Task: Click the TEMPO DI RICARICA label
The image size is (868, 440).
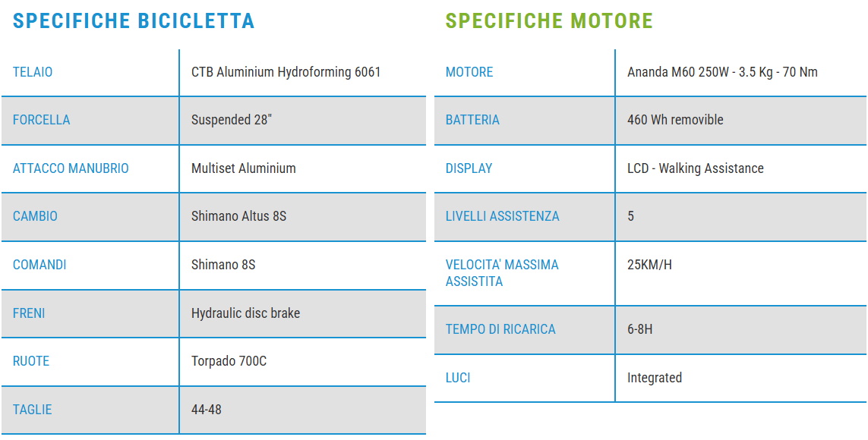Action: [500, 329]
